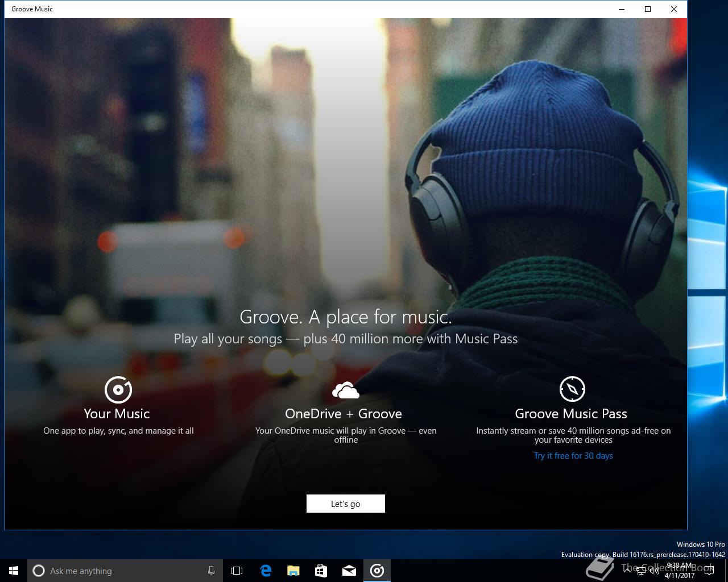This screenshot has height=582, width=728.
Task: Click the Groove. A place for music. title
Action: (x=346, y=317)
